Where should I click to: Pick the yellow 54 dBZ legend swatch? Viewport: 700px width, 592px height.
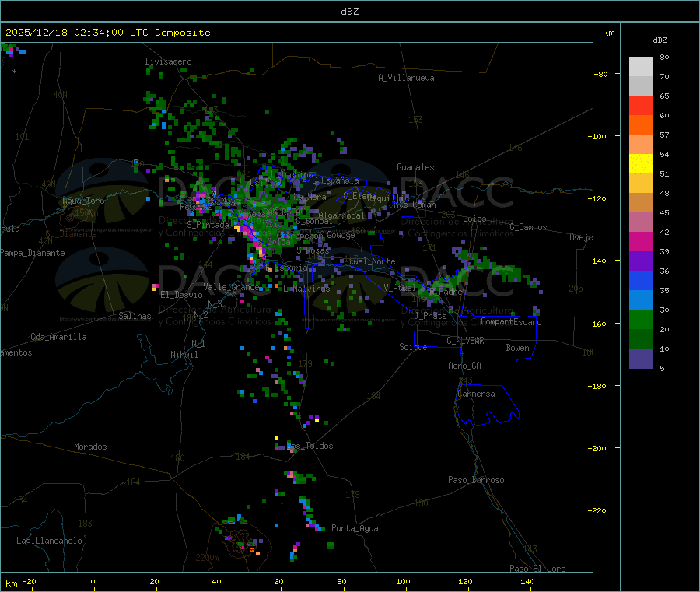point(641,164)
